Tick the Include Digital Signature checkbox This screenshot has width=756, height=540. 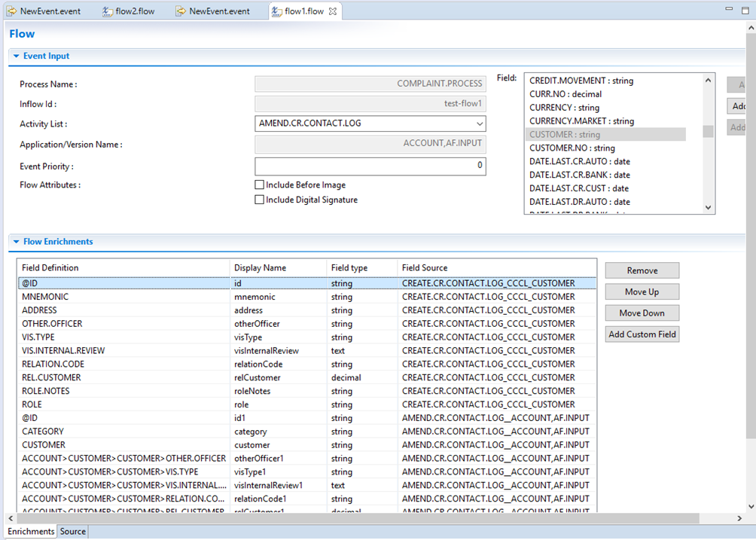260,200
